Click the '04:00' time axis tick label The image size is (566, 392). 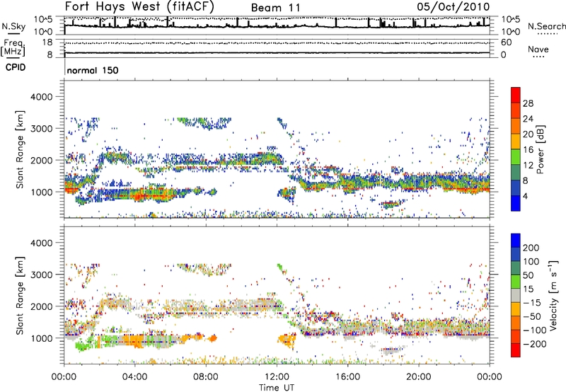[134, 377]
